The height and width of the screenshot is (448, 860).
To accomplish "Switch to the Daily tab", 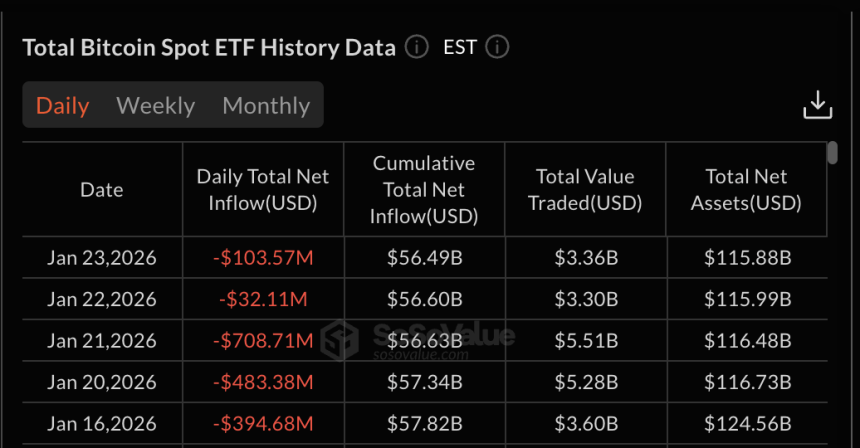I will click(x=63, y=105).
